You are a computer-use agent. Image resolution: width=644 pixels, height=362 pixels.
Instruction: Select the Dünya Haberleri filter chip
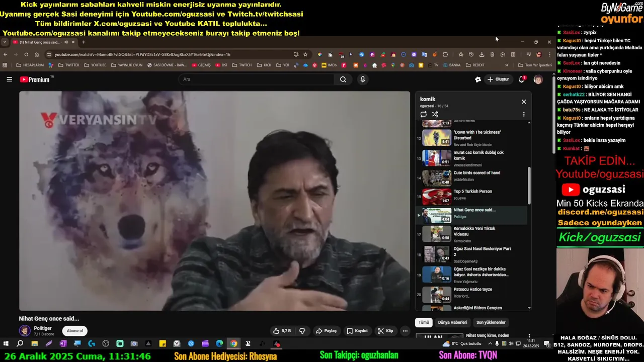452,322
